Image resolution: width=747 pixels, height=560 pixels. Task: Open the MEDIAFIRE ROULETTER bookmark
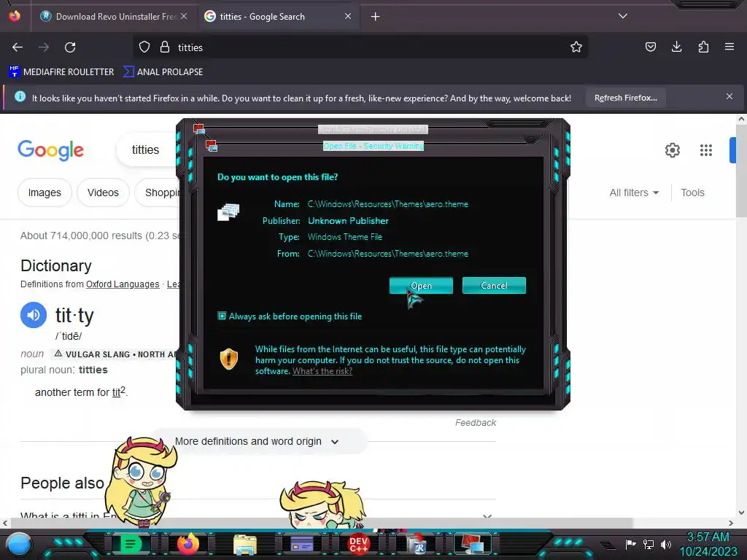tap(61, 72)
